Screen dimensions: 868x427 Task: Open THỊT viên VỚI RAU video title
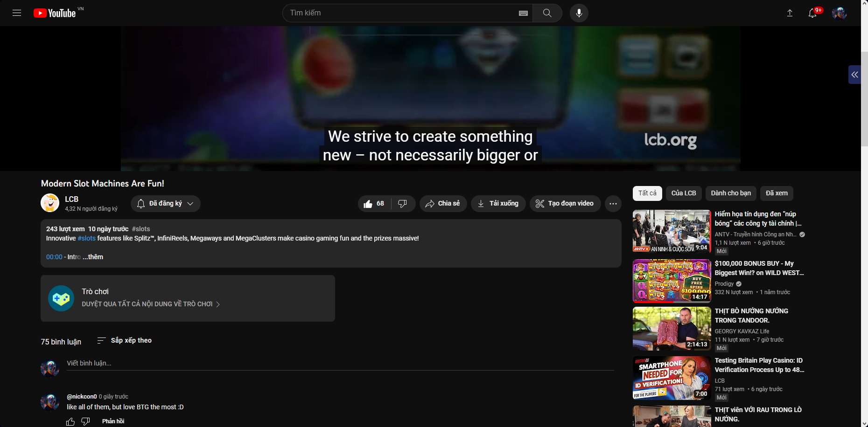(758, 414)
